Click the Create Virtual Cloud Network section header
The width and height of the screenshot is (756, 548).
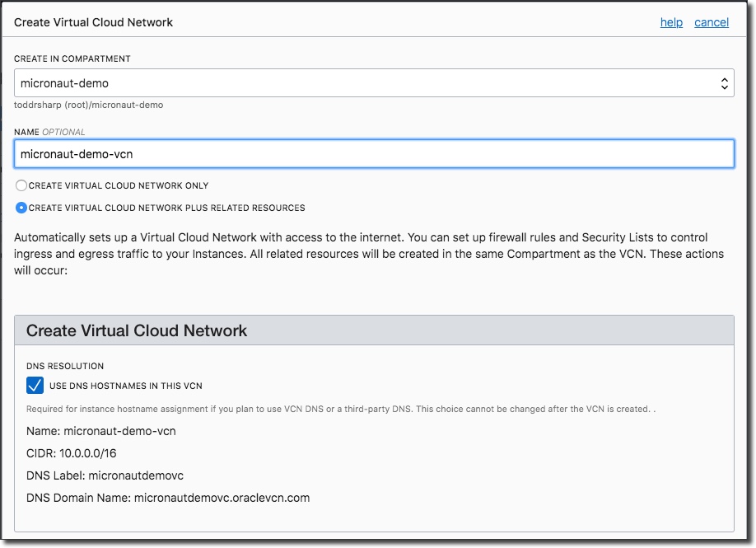click(x=137, y=330)
